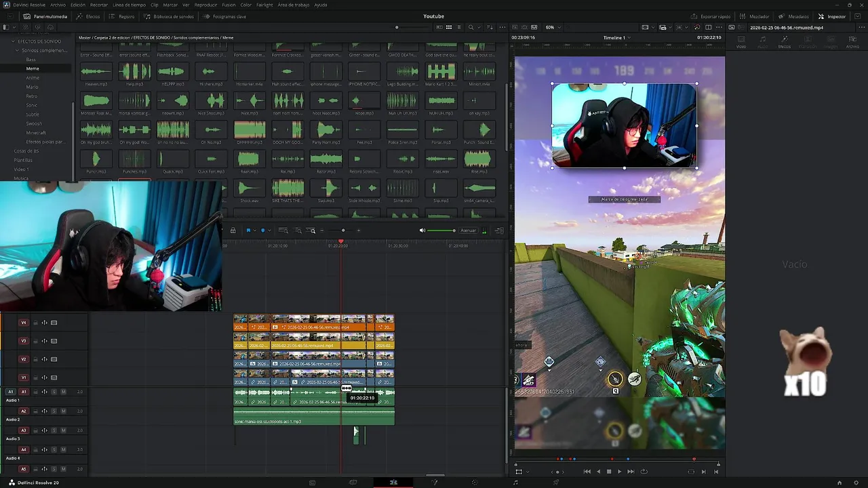The image size is (868, 488).
Task: Select the heaven.mp3 sound clip
Action: click(x=96, y=75)
